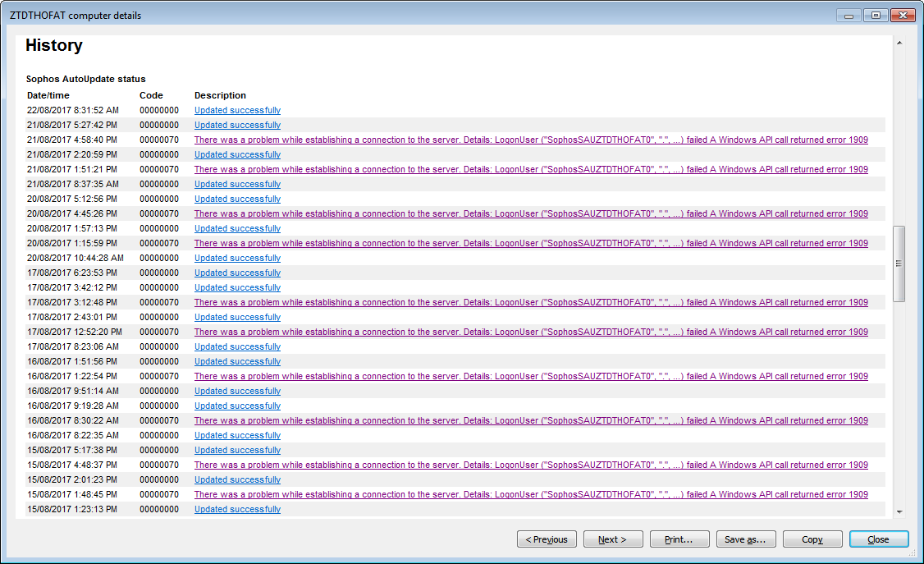Select the date 17/08/2017 12:52:20 PM
Viewport: 924px width, 564px height.
tap(74, 332)
